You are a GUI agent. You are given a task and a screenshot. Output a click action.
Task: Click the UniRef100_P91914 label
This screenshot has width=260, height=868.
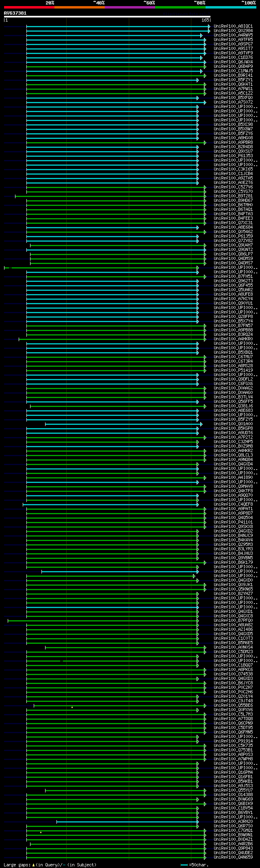click(233, 741)
